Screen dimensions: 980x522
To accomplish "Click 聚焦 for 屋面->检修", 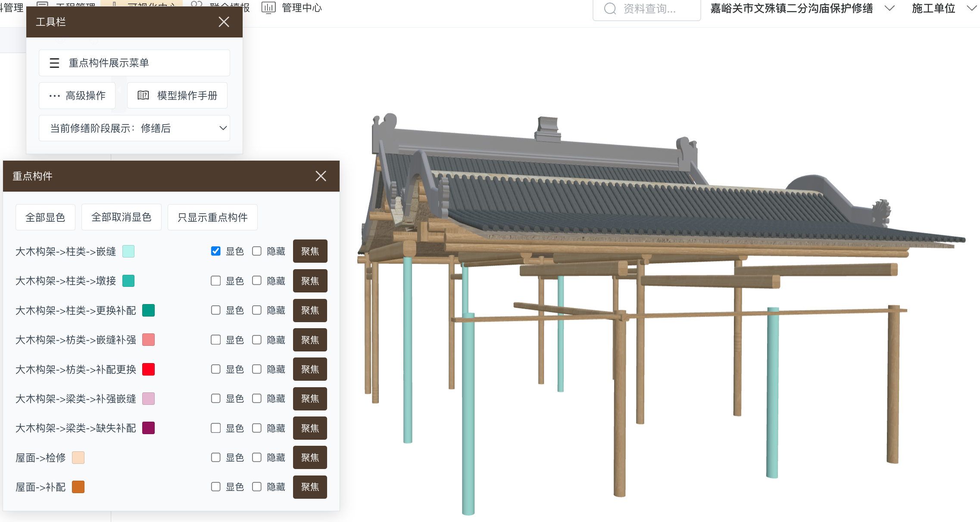I will [310, 457].
